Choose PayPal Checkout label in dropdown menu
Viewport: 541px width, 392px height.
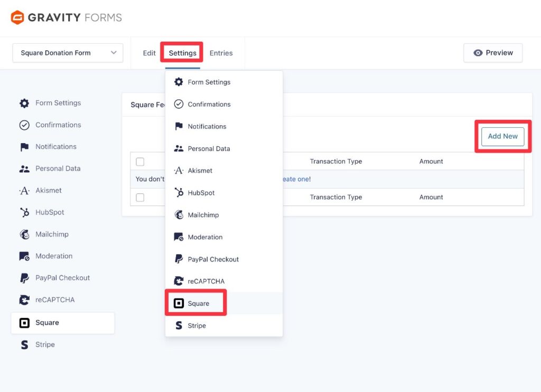213,259
